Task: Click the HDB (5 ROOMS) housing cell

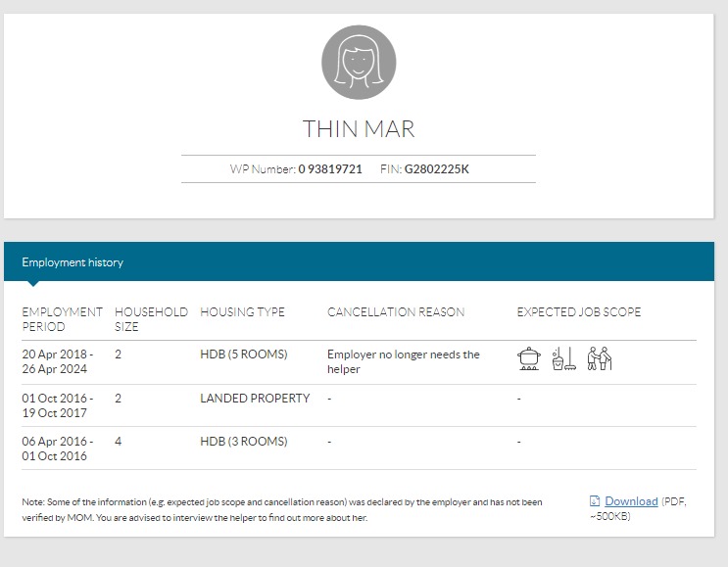Action: point(244,354)
